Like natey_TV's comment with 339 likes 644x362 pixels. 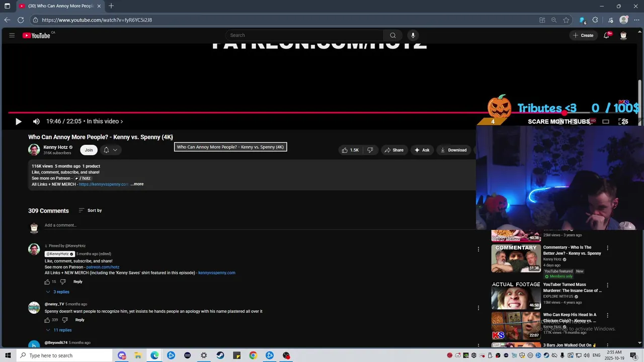click(47, 320)
